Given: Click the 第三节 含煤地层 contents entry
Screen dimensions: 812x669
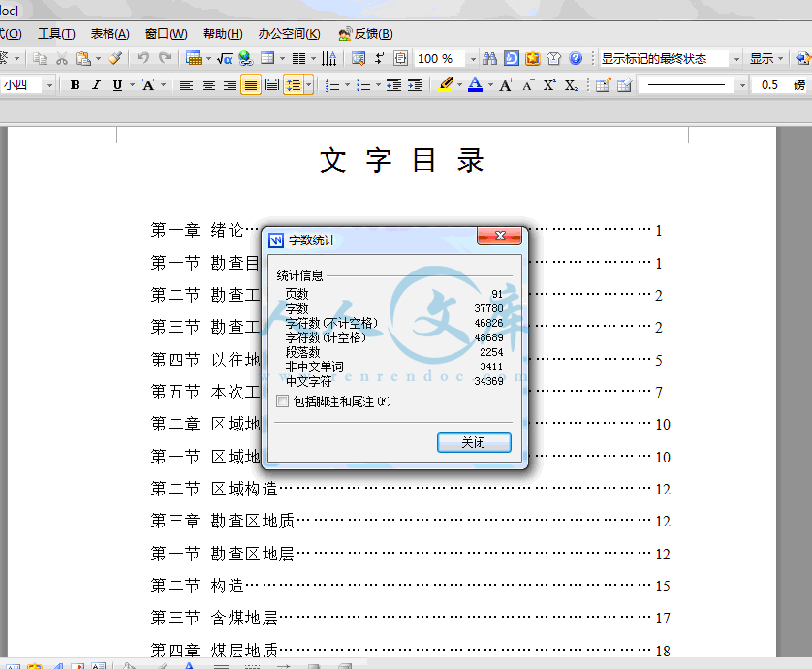Looking at the screenshot, I should [410, 618].
